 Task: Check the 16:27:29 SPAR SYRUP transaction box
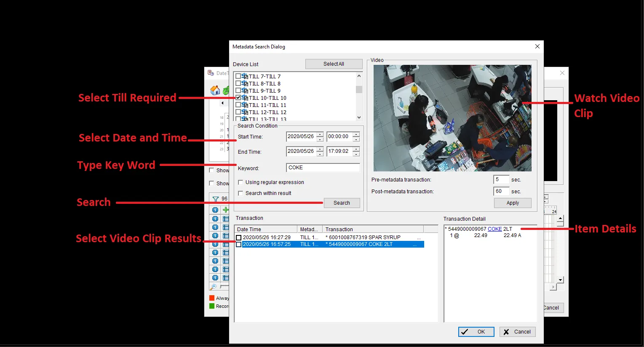pyautogui.click(x=239, y=238)
